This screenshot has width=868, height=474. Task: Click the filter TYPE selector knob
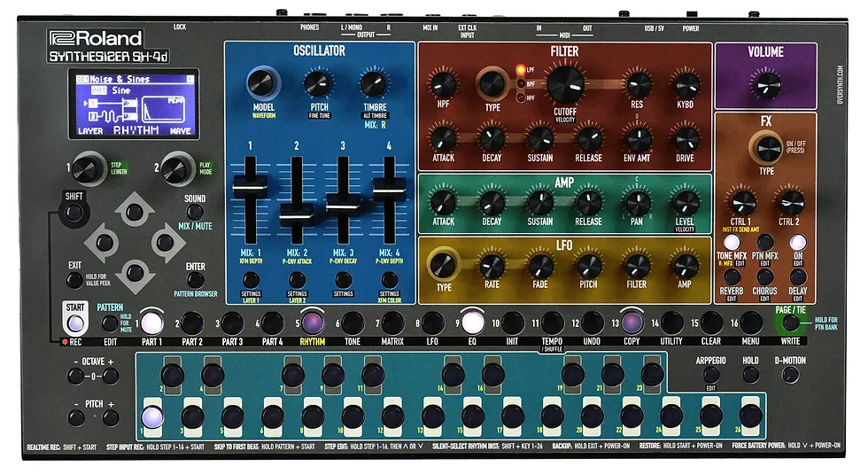492,83
